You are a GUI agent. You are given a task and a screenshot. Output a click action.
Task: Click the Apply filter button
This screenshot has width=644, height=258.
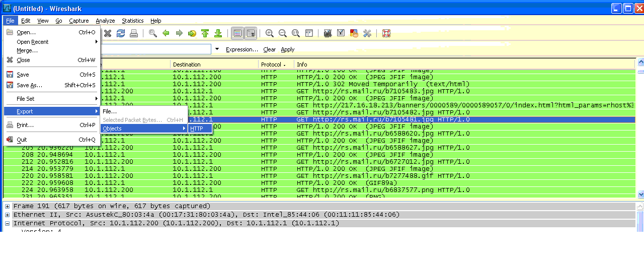[x=288, y=49]
